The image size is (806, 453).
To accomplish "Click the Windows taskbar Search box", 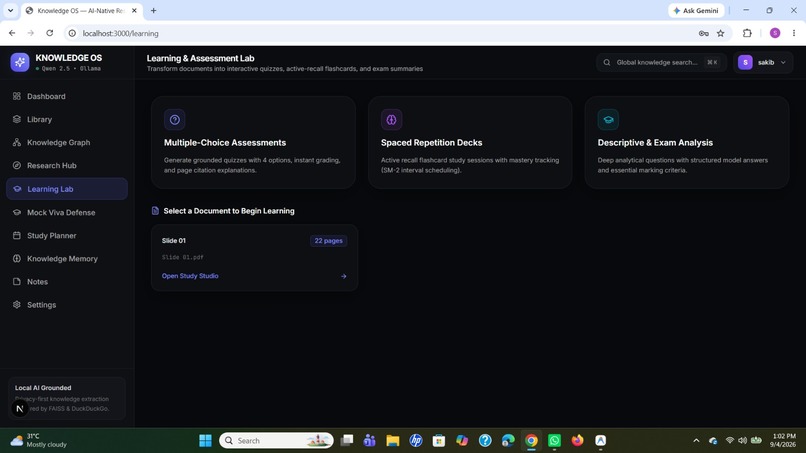I will pos(276,441).
